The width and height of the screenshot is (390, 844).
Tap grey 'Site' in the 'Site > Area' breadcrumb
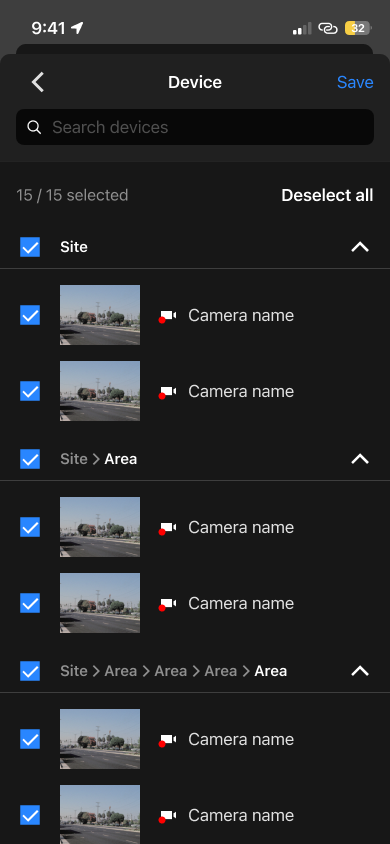[x=74, y=459]
